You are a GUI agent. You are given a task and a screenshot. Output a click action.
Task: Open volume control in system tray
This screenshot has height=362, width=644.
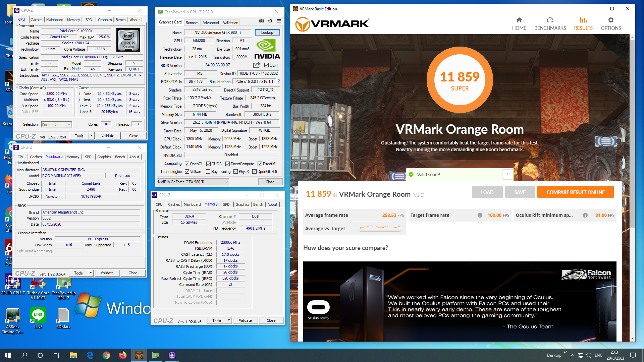pos(589,355)
